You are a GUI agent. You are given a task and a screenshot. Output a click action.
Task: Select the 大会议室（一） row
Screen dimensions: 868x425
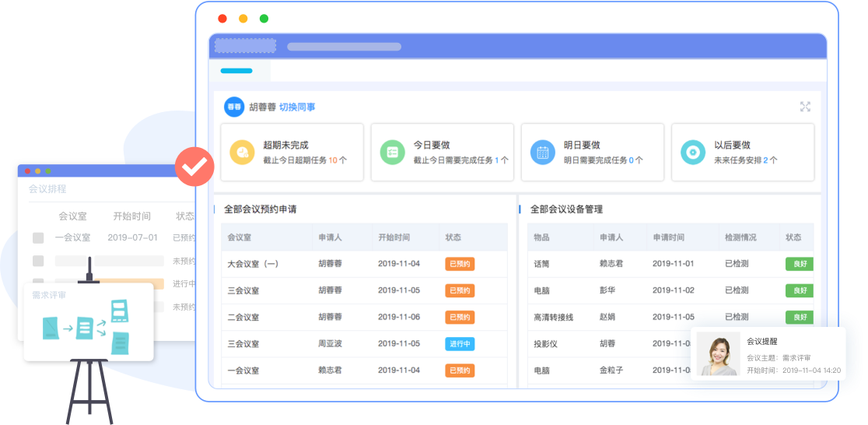pos(364,264)
